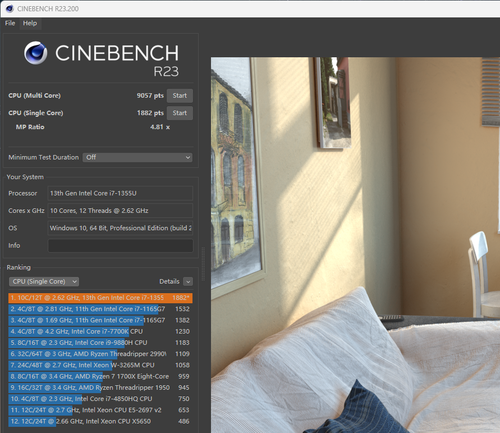Click the Processor field showing i7-1355U
The image size is (500, 433).
coord(120,193)
